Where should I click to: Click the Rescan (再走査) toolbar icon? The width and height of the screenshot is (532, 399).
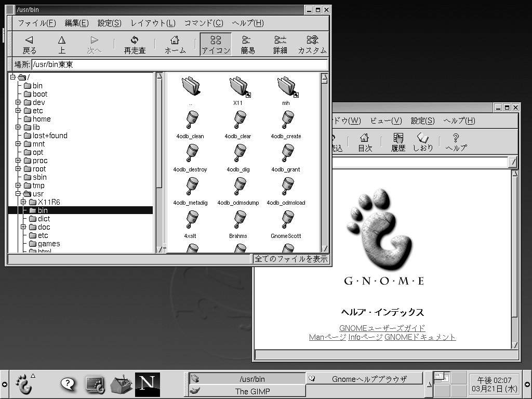(x=135, y=45)
